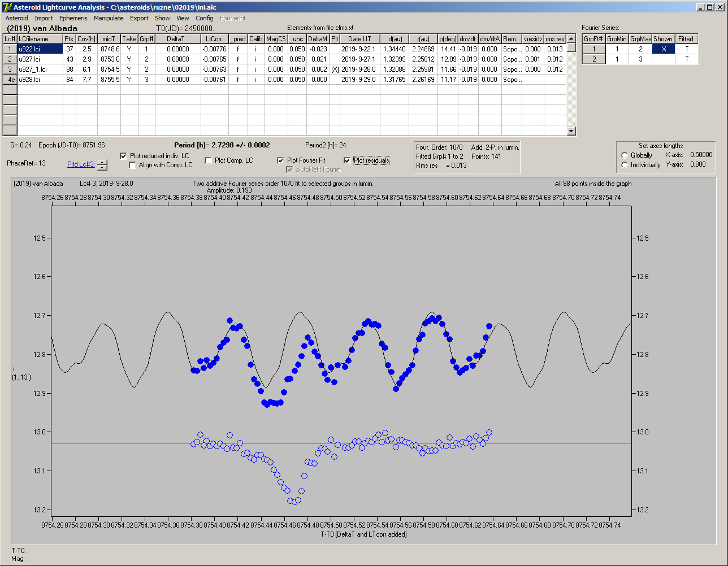Image resolution: width=728 pixels, height=566 pixels.
Task: Select u928.lci filename cell
Action: click(40, 80)
